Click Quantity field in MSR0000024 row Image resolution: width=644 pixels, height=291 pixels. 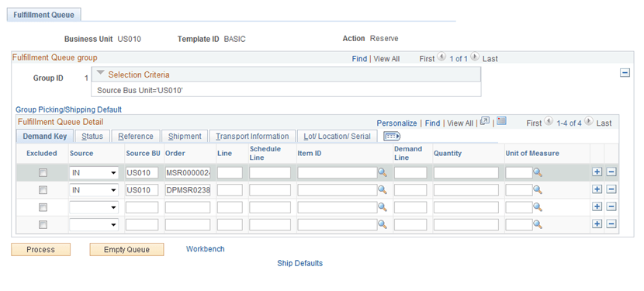pos(466,173)
